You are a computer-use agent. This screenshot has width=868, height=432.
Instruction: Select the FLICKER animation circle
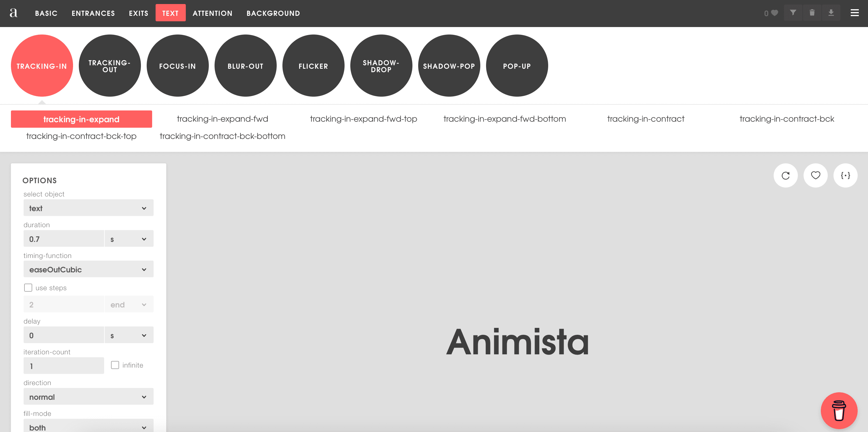tap(313, 66)
